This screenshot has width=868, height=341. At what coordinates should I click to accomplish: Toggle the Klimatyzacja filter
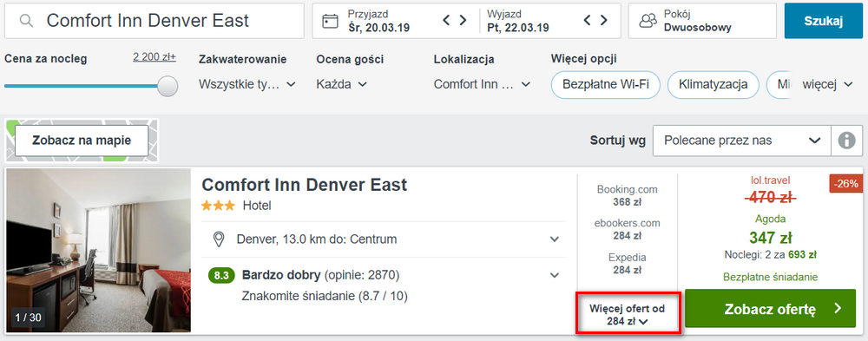point(713,85)
